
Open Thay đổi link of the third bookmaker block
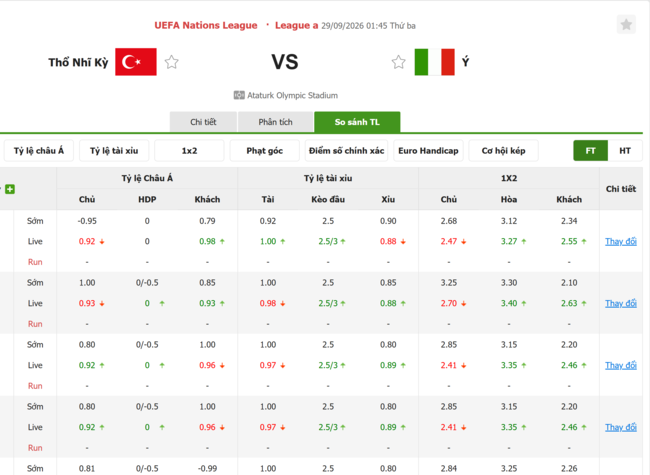point(621,365)
